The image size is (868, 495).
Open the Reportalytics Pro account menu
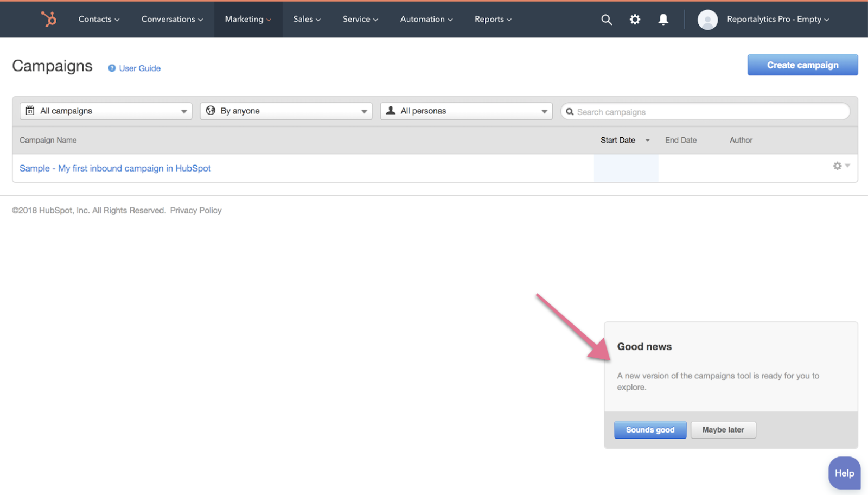click(x=777, y=20)
